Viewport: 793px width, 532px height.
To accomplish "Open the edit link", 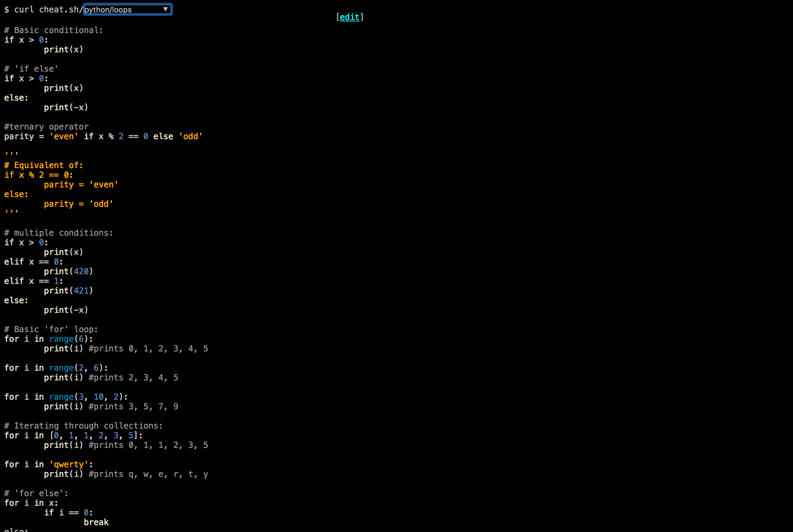I will (349, 17).
